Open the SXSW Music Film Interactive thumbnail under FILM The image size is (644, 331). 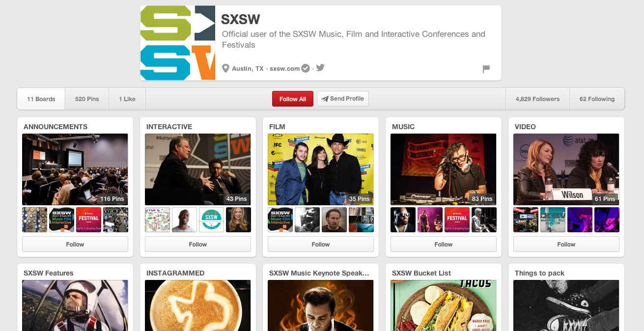[280, 220]
